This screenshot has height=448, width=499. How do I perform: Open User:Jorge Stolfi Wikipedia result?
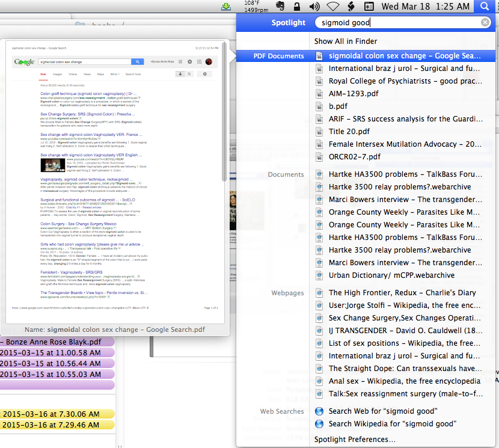(405, 305)
